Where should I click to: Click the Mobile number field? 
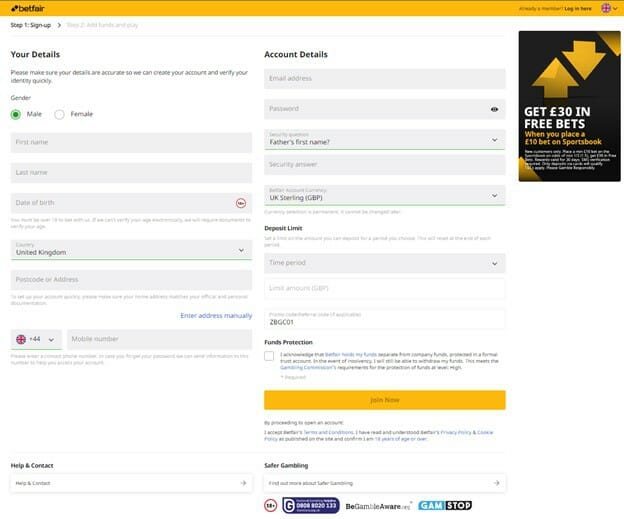[160, 339]
